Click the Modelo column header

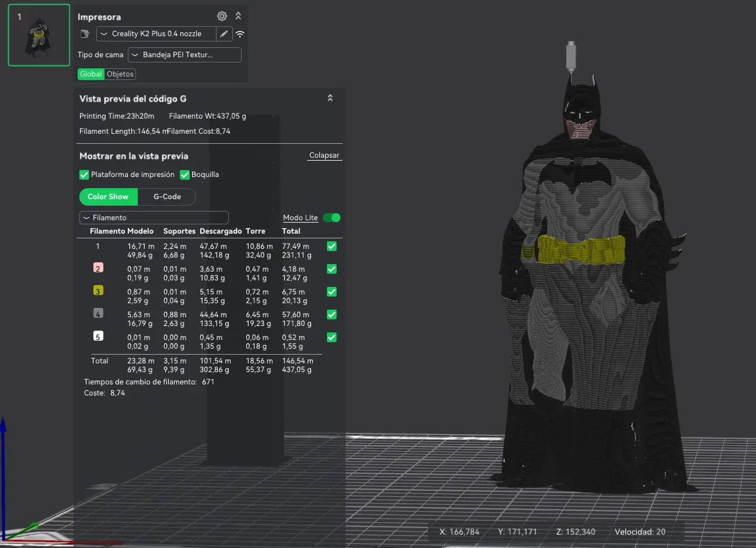(x=141, y=231)
